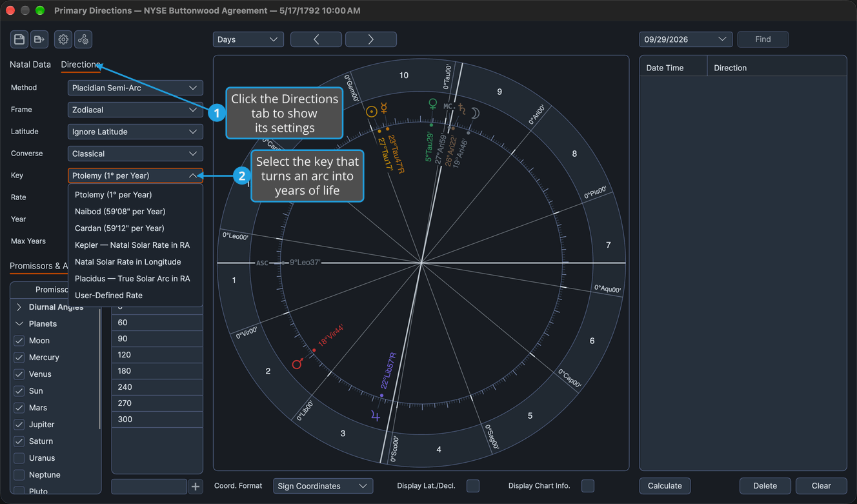Click the Delete button

765,486
